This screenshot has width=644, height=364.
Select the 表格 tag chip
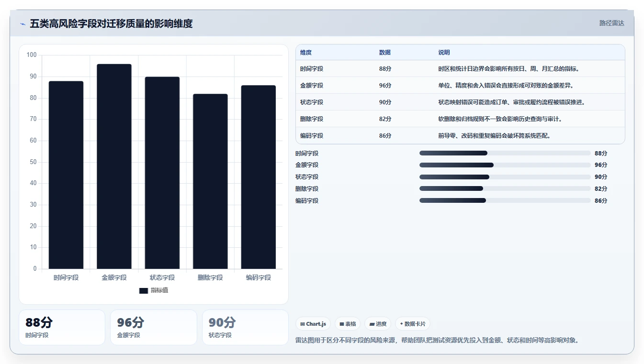348,324
